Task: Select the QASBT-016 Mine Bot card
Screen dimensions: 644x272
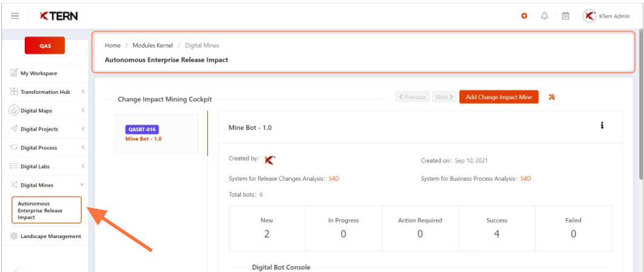Action: 157,134
